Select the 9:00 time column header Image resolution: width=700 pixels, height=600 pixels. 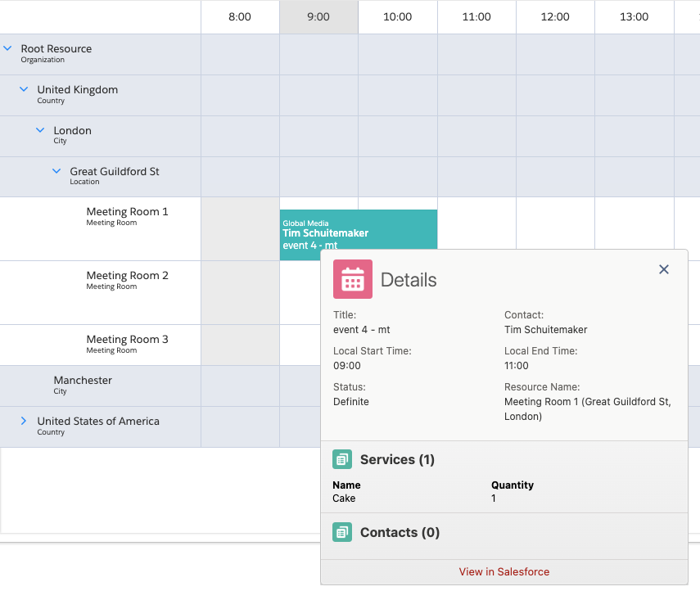pos(318,17)
